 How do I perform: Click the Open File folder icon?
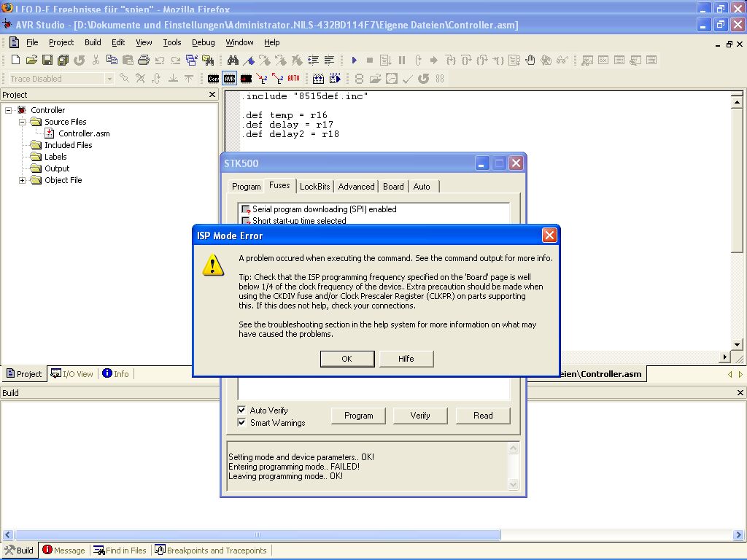(x=31, y=60)
